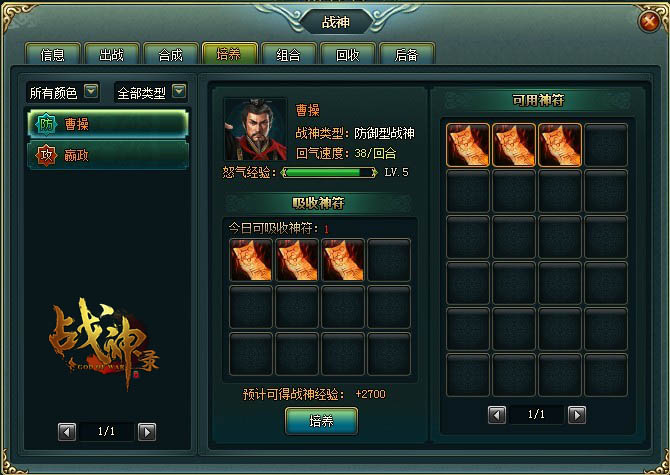Screen dimensions: 670x475
Task: Close the 战神 window
Action: pos(649,21)
